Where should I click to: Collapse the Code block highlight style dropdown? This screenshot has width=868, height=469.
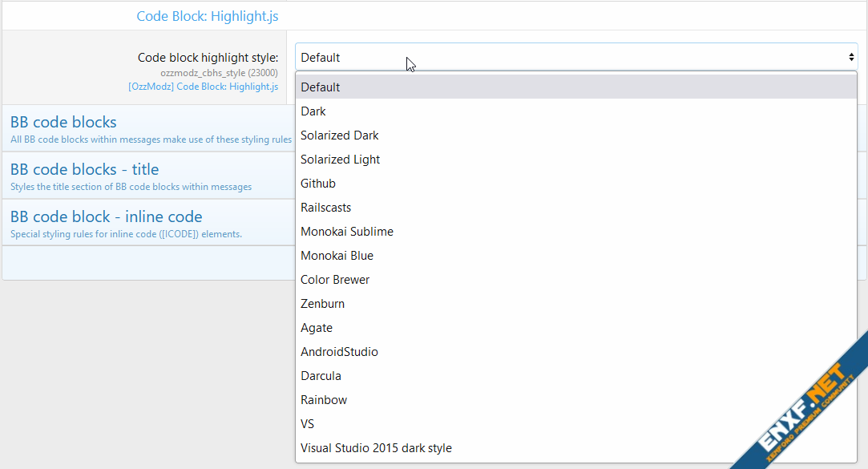[x=575, y=58]
